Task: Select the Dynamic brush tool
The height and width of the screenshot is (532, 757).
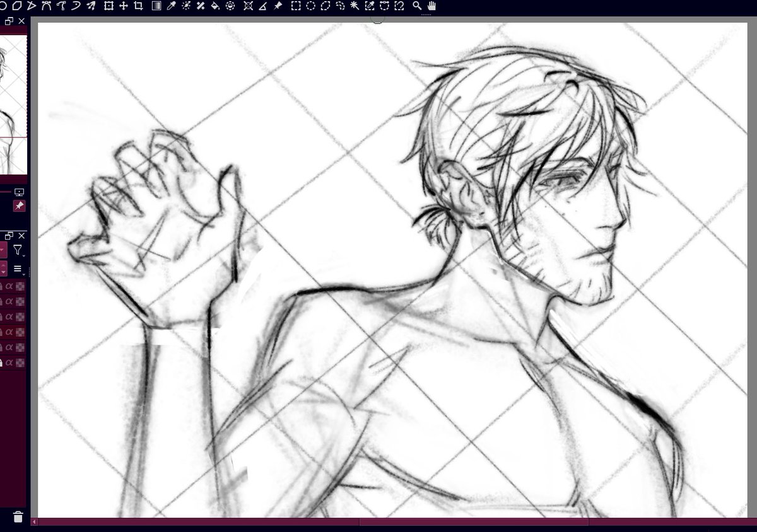Action: [76, 6]
